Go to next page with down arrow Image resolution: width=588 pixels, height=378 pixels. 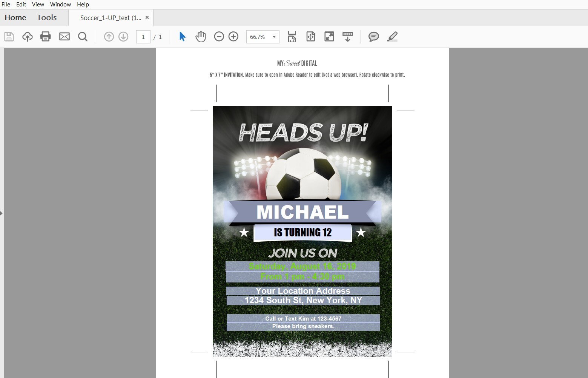click(123, 37)
